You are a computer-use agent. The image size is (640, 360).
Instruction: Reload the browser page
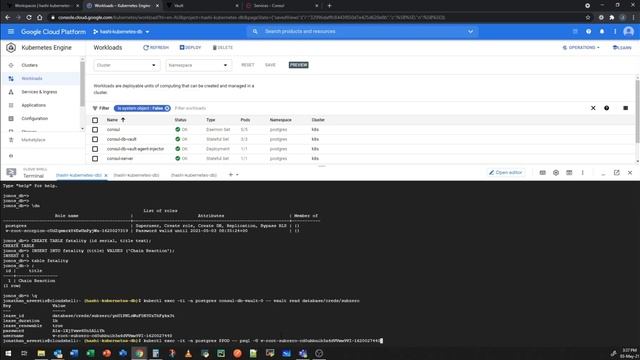[x=29, y=18]
